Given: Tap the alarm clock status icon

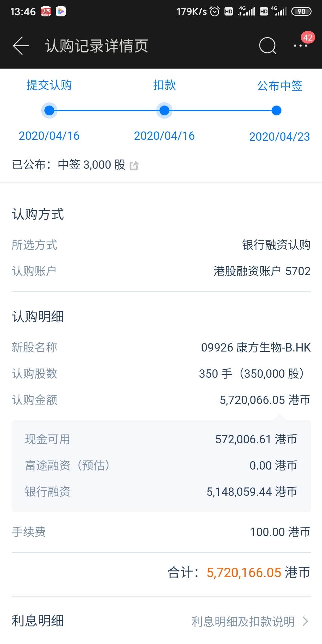Looking at the screenshot, I should (215, 12).
